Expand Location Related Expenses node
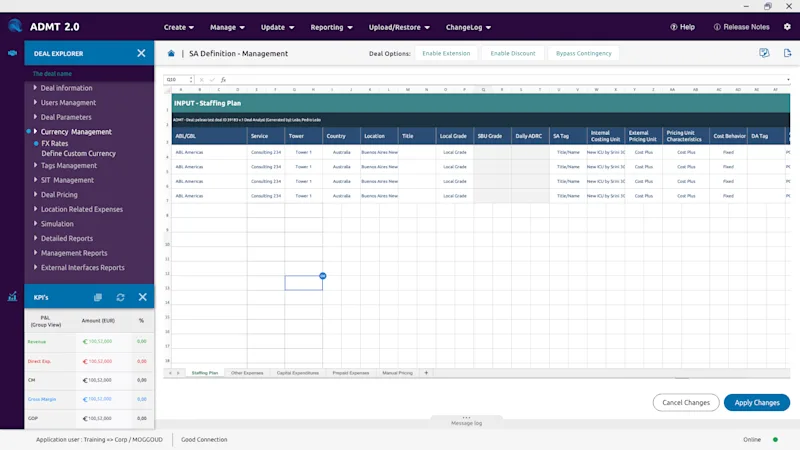 point(35,209)
